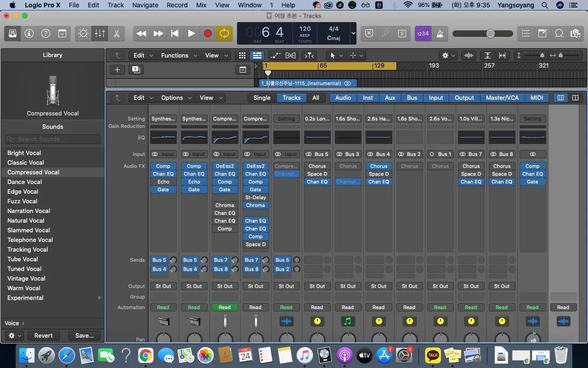
Task: Enable the metronome click icon
Action: (x=440, y=34)
